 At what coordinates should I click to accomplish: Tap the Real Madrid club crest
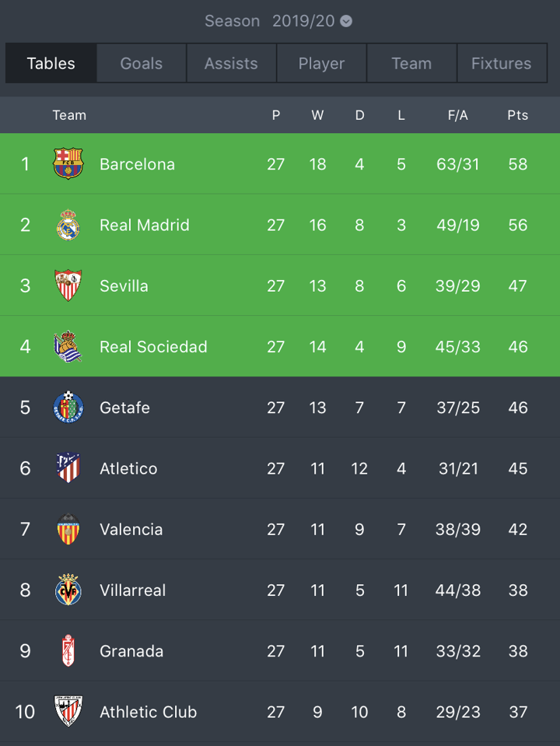pyautogui.click(x=68, y=225)
